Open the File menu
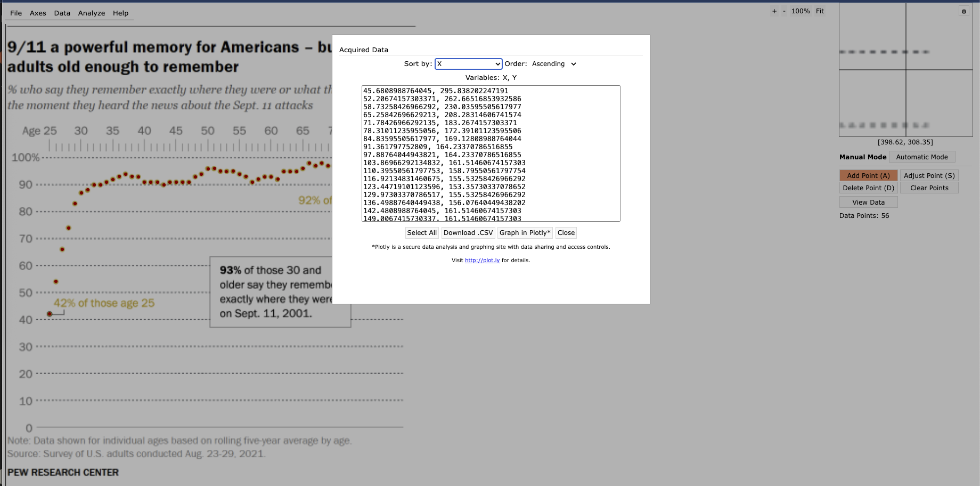The image size is (980, 486). (x=16, y=13)
